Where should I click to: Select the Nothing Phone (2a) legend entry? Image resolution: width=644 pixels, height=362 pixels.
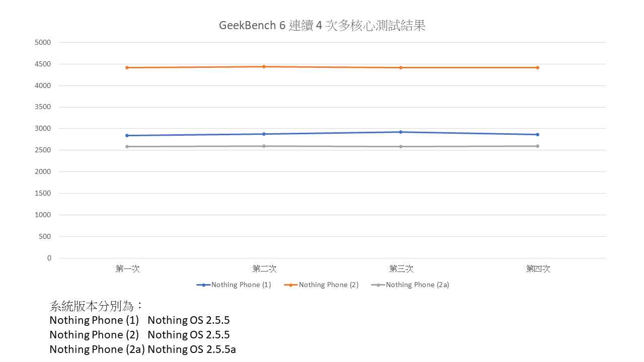tap(417, 285)
